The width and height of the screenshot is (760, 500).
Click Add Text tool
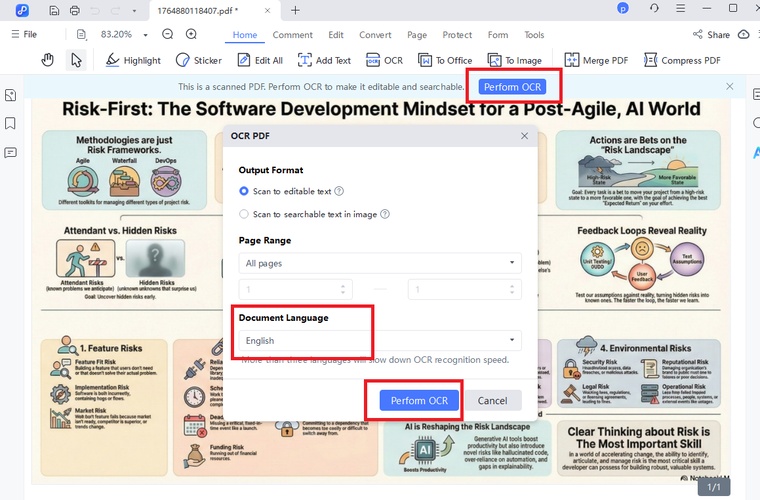pos(324,61)
